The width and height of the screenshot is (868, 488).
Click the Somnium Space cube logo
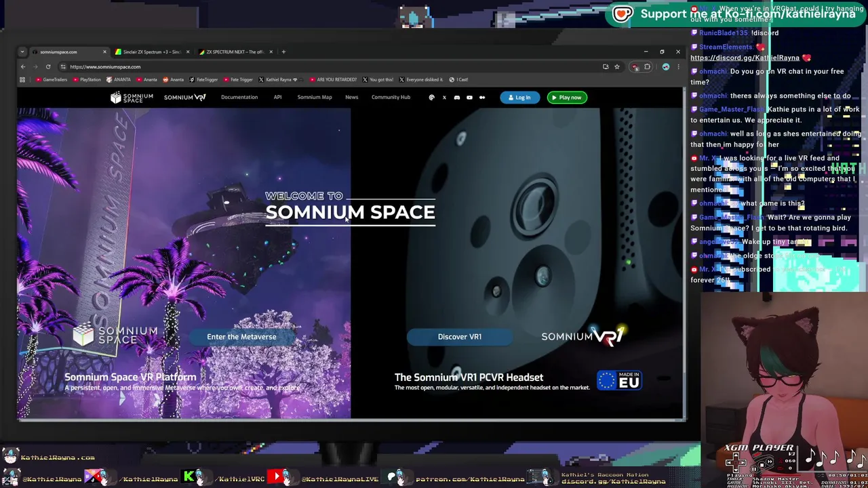(132, 98)
